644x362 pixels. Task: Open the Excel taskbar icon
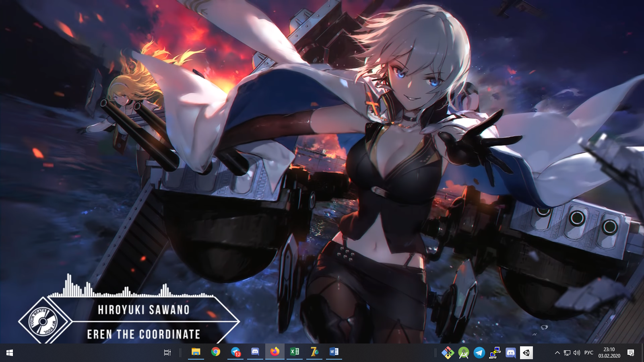(x=295, y=352)
